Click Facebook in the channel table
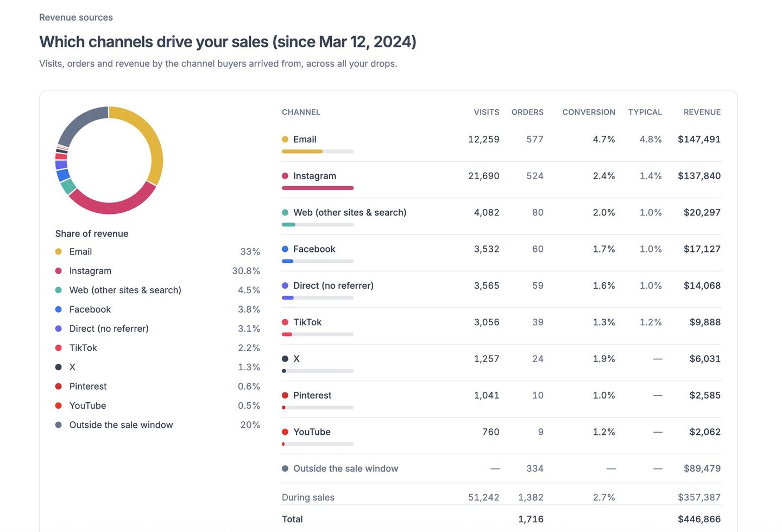 [314, 249]
